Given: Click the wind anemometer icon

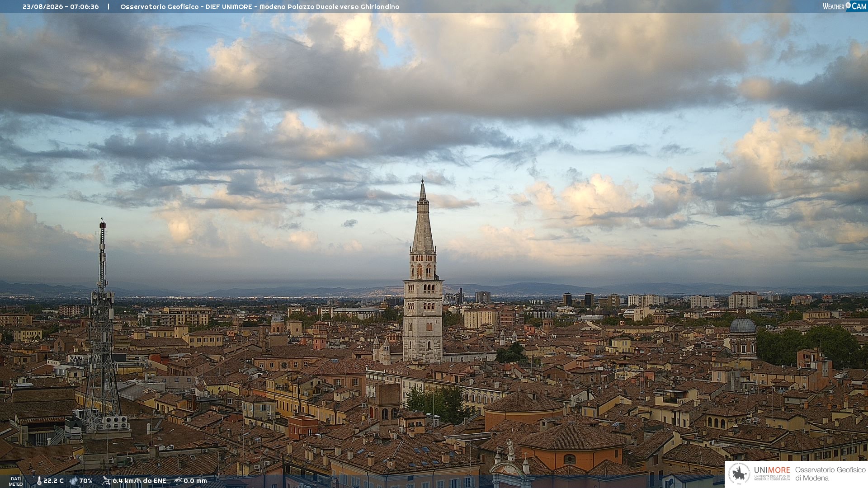Looking at the screenshot, I should (106, 481).
